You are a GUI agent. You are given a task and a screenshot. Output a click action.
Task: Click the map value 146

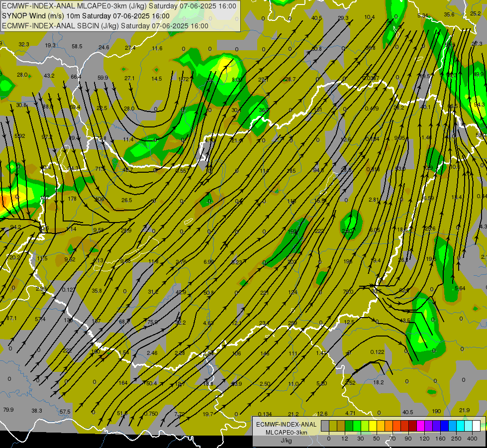click(265, 353)
